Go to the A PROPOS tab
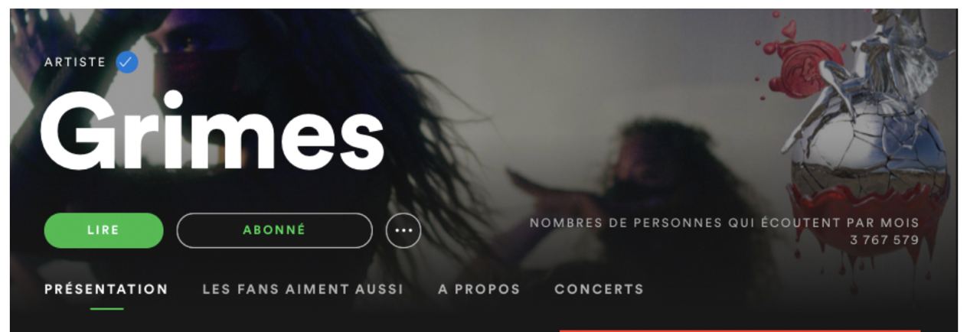The image size is (980, 332). 479,289
